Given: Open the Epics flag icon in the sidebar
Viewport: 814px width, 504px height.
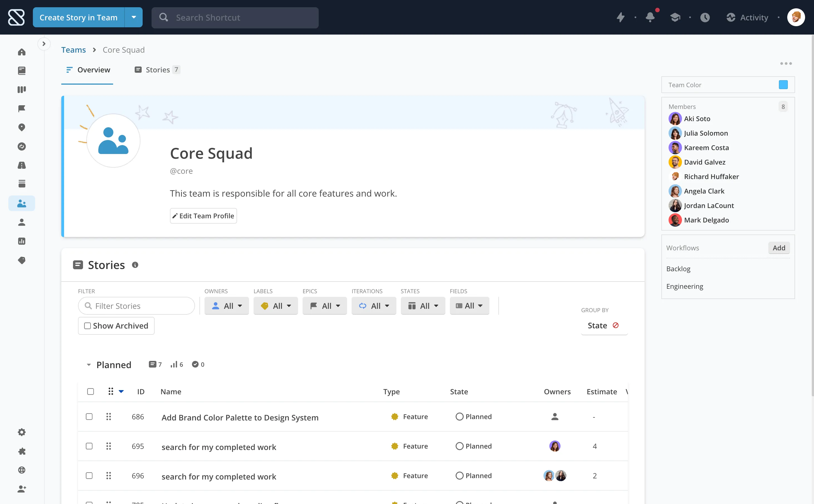Looking at the screenshot, I should pyautogui.click(x=22, y=108).
